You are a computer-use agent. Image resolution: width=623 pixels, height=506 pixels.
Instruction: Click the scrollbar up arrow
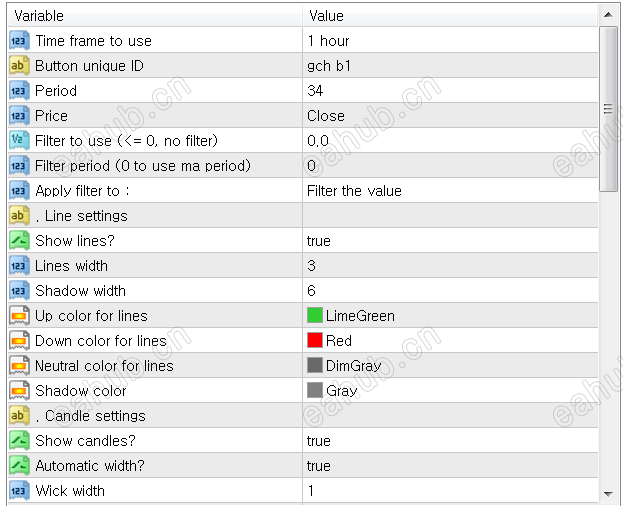608,15
